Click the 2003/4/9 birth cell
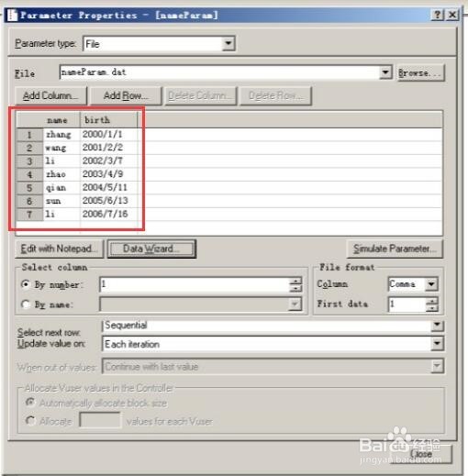 point(109,174)
